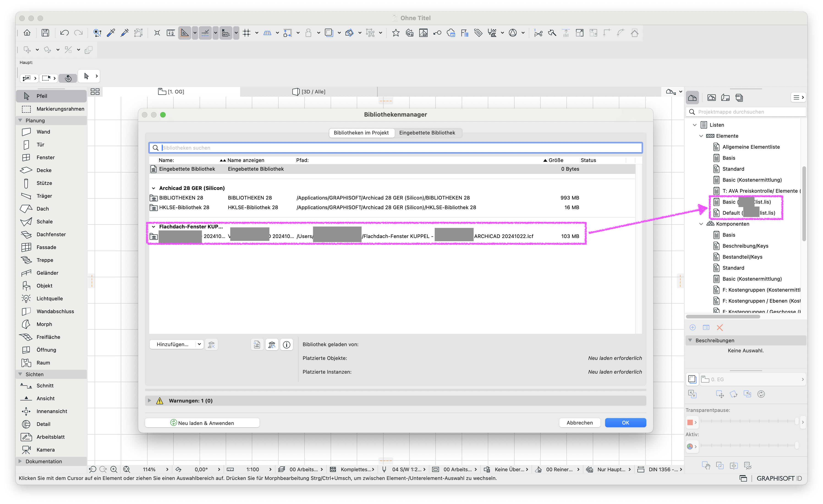Select the Träger tool
This screenshot has width=823, height=504.
51,196
